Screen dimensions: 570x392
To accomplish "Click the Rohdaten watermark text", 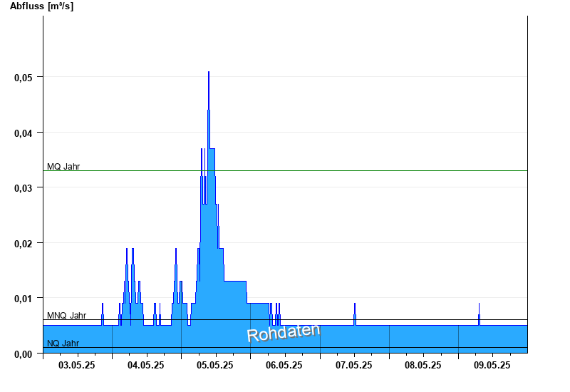I will [284, 333].
